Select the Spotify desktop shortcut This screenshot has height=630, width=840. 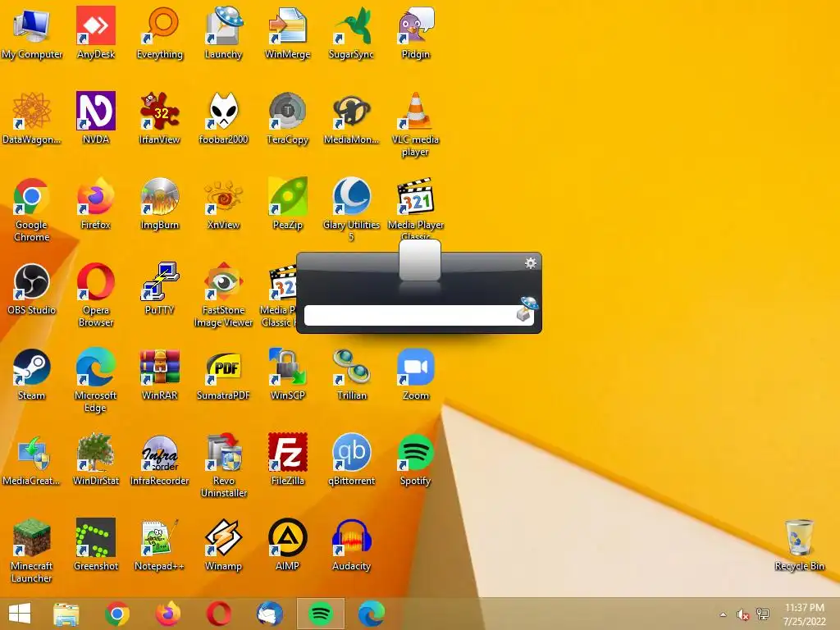pos(416,459)
